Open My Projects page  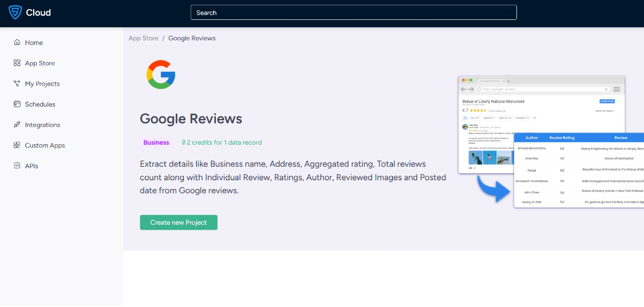click(x=42, y=84)
